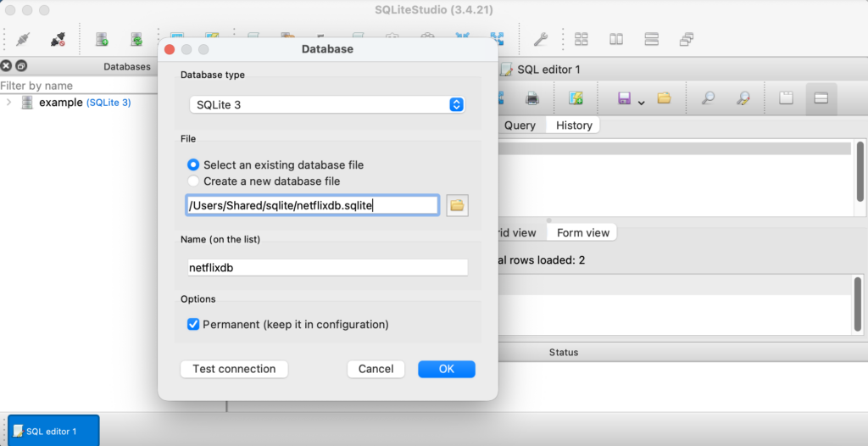
Task: Click create view from query icon
Action: coord(576,98)
